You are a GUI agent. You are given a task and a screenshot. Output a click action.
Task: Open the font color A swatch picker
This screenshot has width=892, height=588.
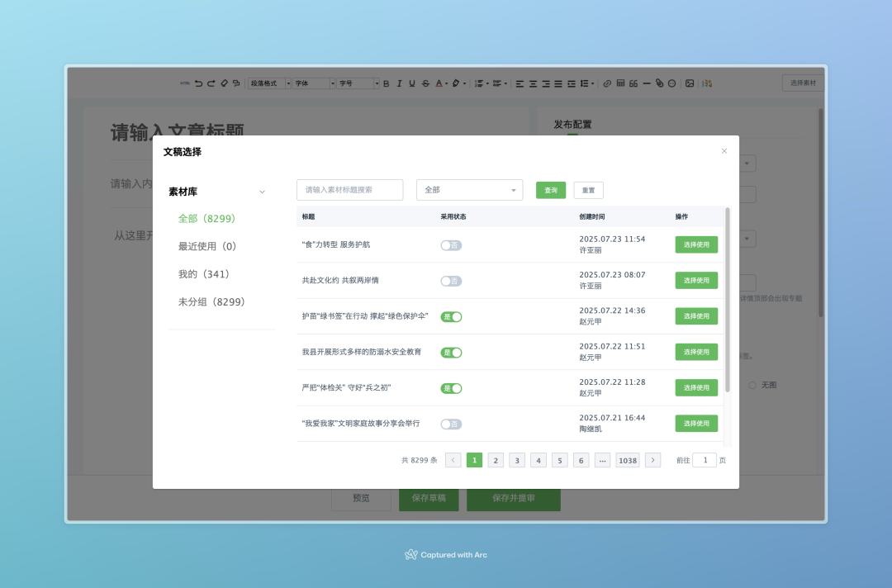(439, 83)
